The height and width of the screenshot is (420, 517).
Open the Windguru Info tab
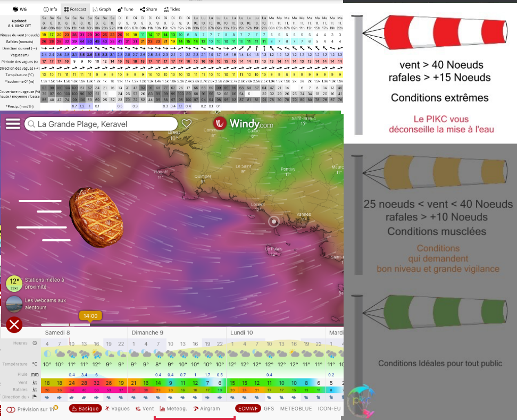(51, 9)
